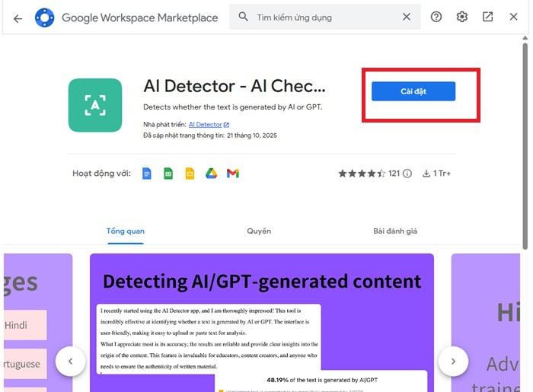Click the Google Slides icon

190,174
